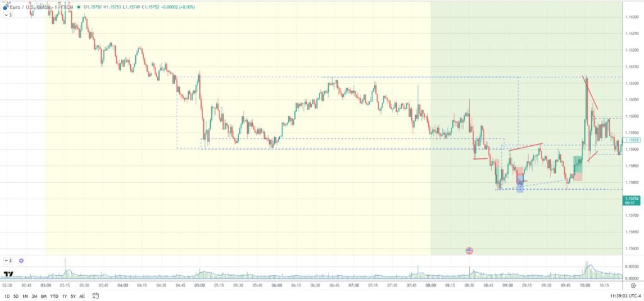The image size is (644, 301).
Task: Click the green market status dot
Action: click(x=80, y=7)
